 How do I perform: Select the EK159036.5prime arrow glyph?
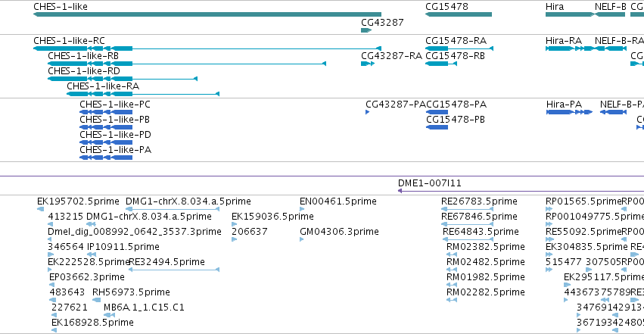click(234, 224)
